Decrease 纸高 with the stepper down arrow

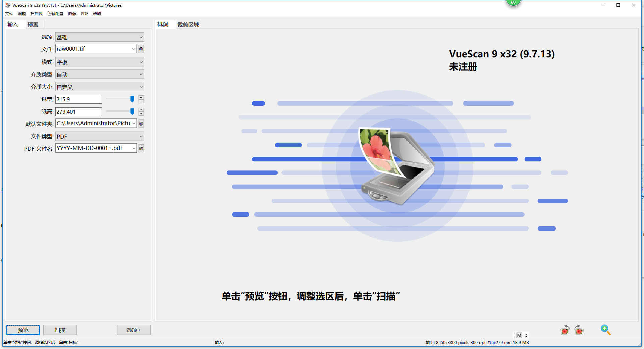click(x=141, y=114)
